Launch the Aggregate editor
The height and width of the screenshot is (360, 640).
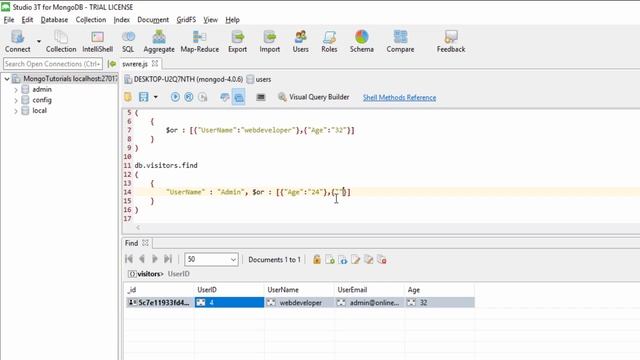tap(159, 41)
